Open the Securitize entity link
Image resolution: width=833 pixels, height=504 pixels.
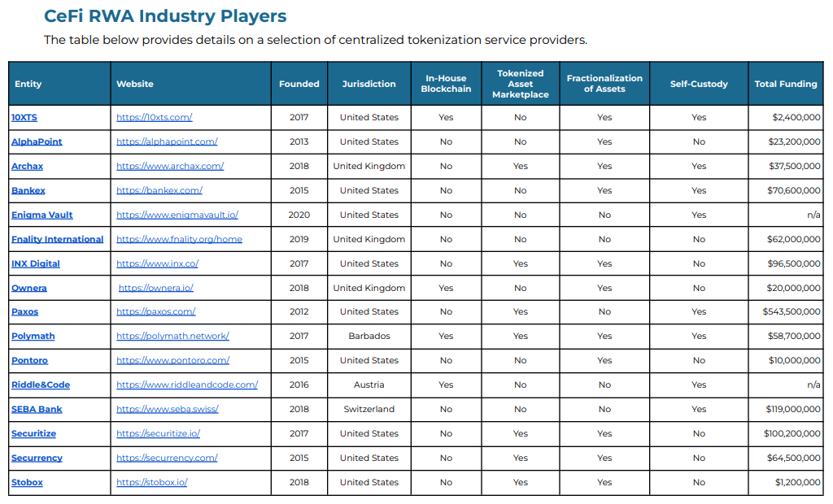click(33, 434)
